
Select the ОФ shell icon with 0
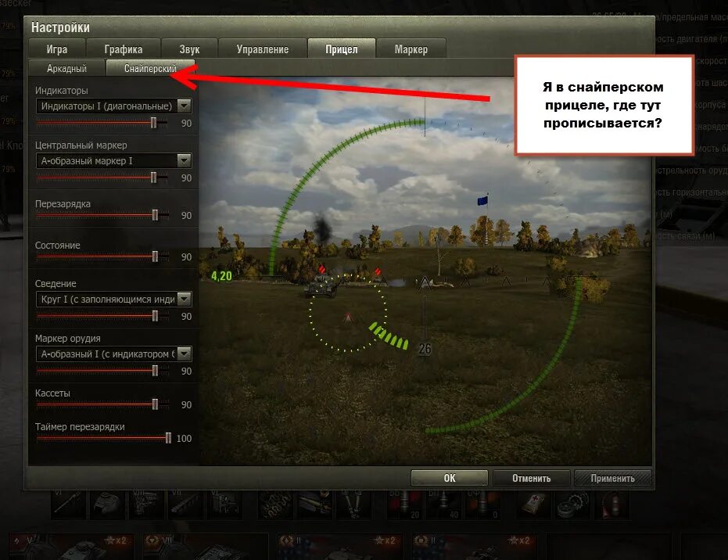tap(482, 504)
